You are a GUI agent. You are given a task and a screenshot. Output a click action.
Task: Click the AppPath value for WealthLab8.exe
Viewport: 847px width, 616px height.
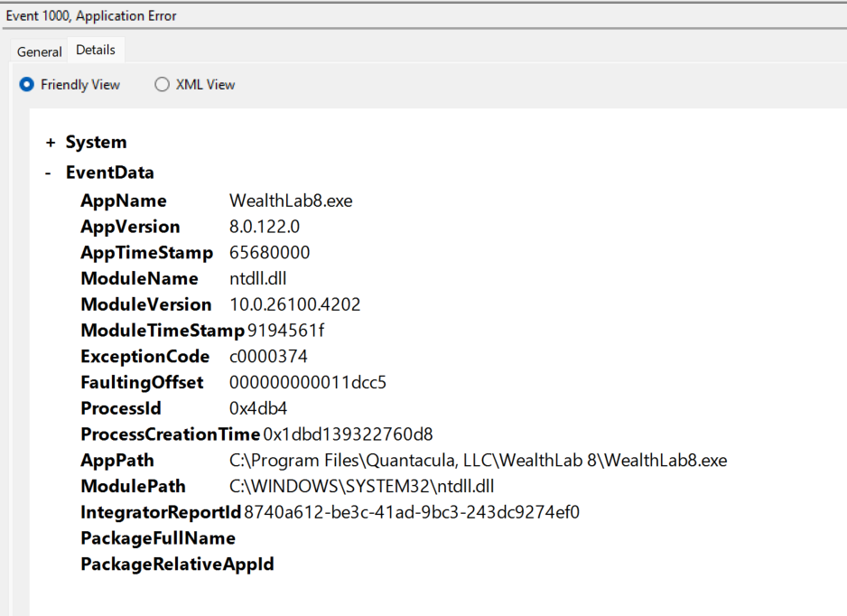point(478,461)
